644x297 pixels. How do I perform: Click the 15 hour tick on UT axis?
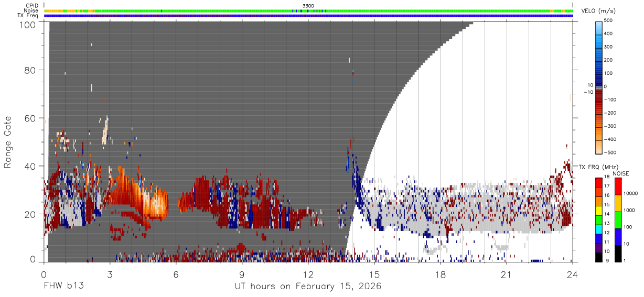374,274
